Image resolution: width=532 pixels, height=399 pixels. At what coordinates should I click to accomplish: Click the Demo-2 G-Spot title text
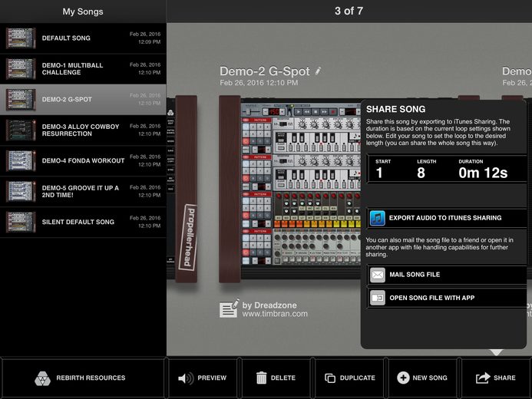tap(265, 71)
